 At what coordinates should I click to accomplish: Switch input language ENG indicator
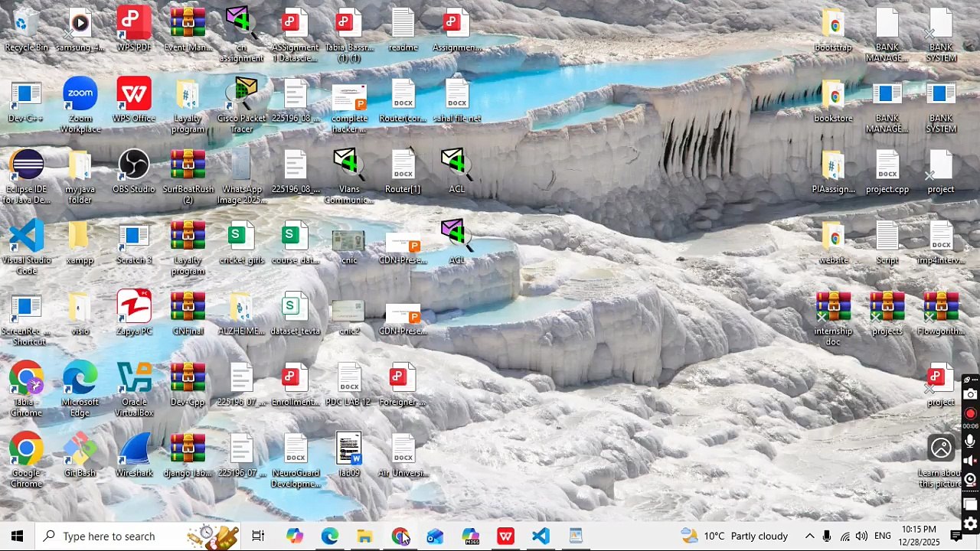tap(883, 536)
